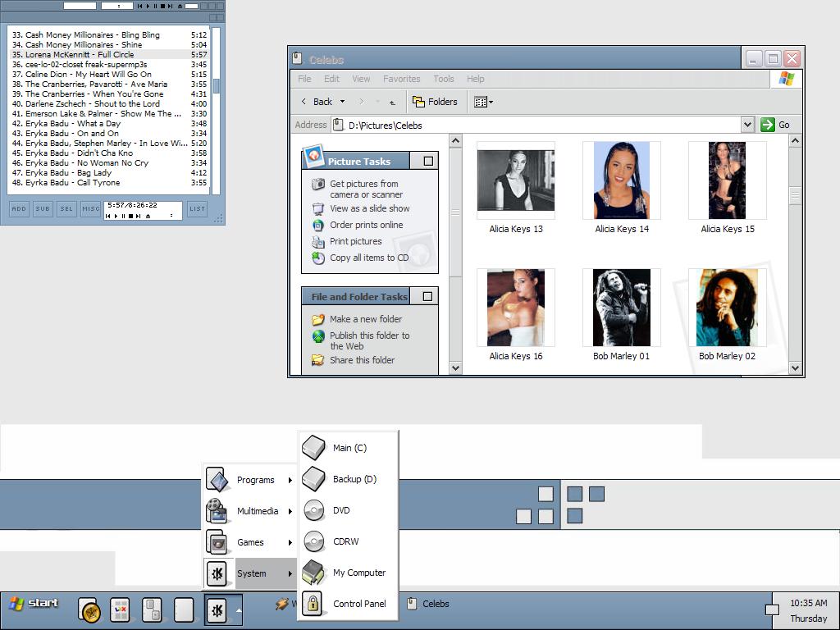
Task: Expand the Back button history dropdown
Action: (342, 102)
